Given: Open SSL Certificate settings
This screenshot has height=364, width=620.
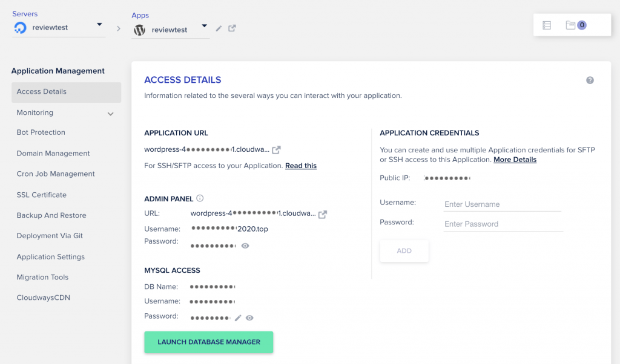Looking at the screenshot, I should point(42,195).
